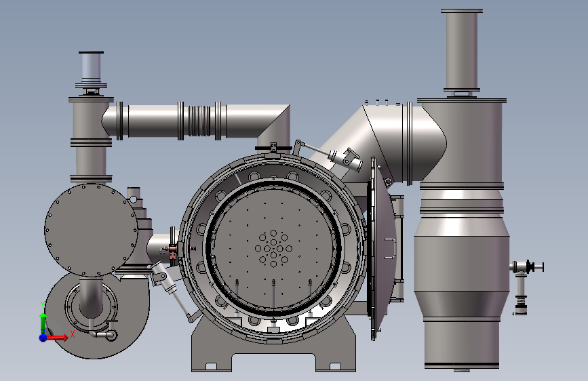The width and height of the screenshot is (588, 381).
Task: Select the bellows expansion joint on horizontal pipe
Action: click(199, 121)
